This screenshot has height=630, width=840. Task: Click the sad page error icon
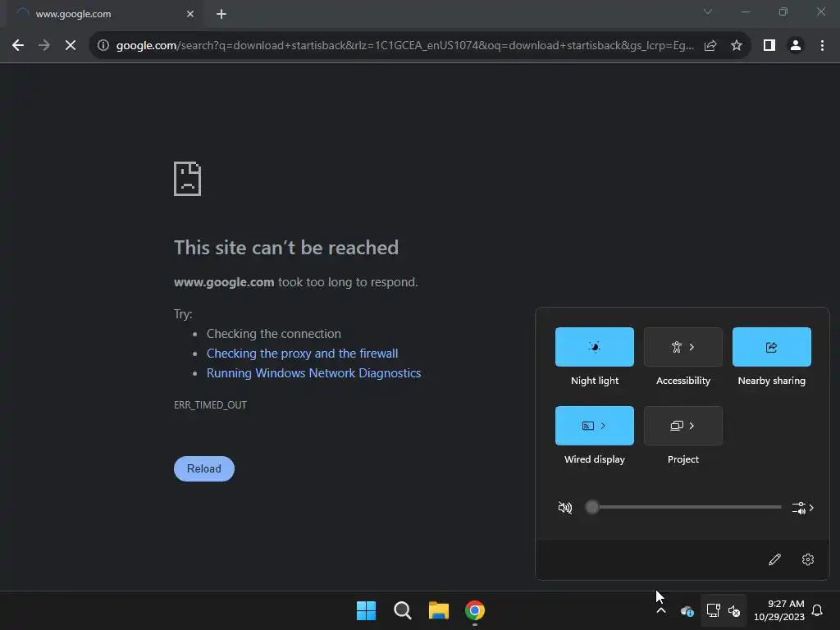tap(188, 179)
